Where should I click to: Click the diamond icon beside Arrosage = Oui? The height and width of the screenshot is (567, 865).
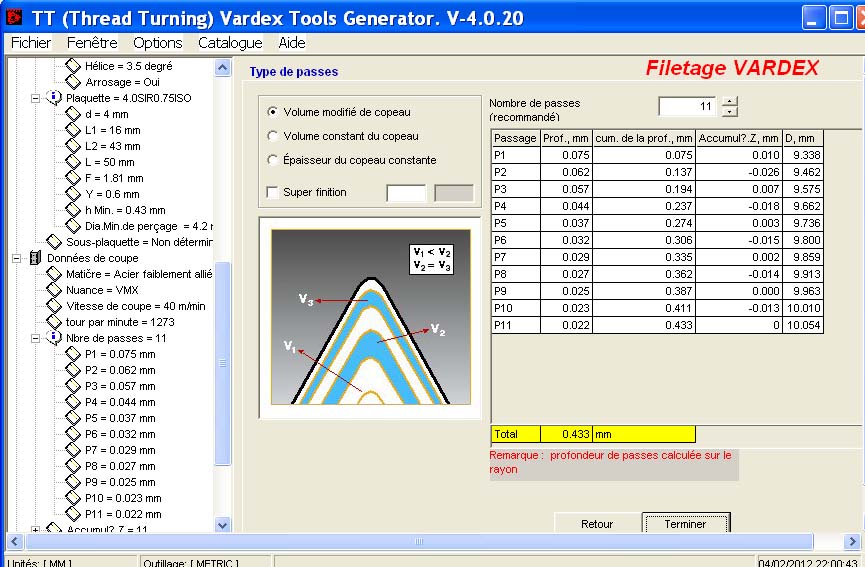(x=73, y=82)
